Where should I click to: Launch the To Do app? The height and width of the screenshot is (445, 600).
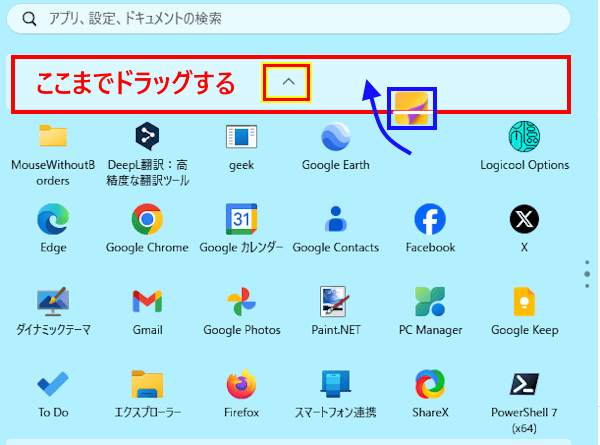[x=53, y=384]
